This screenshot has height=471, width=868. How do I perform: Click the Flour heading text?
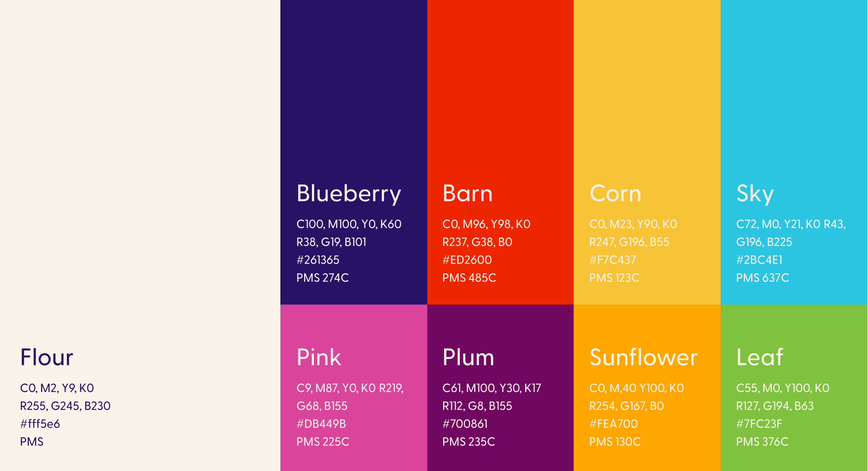coord(46,357)
